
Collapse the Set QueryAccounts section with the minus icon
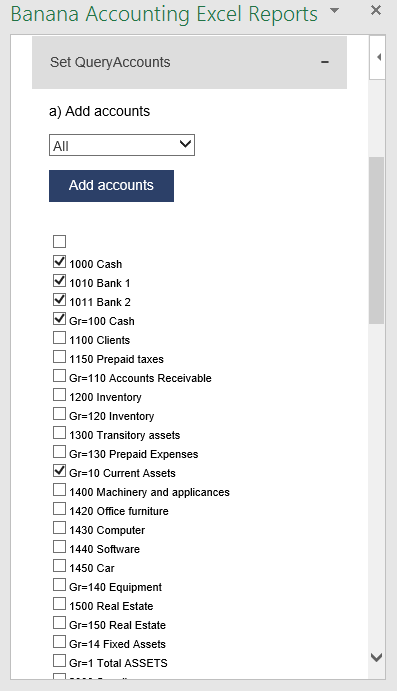pyautogui.click(x=325, y=62)
